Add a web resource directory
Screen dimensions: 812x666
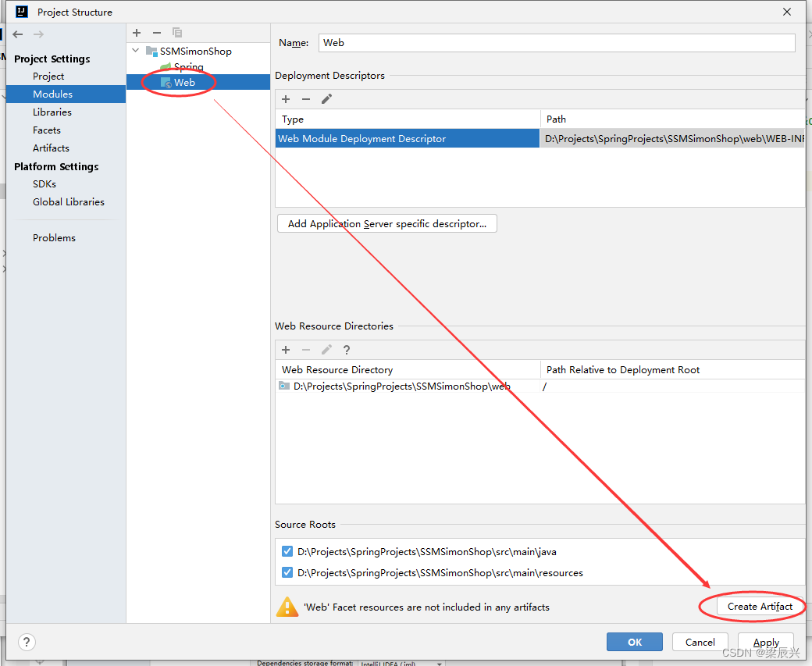coord(286,350)
